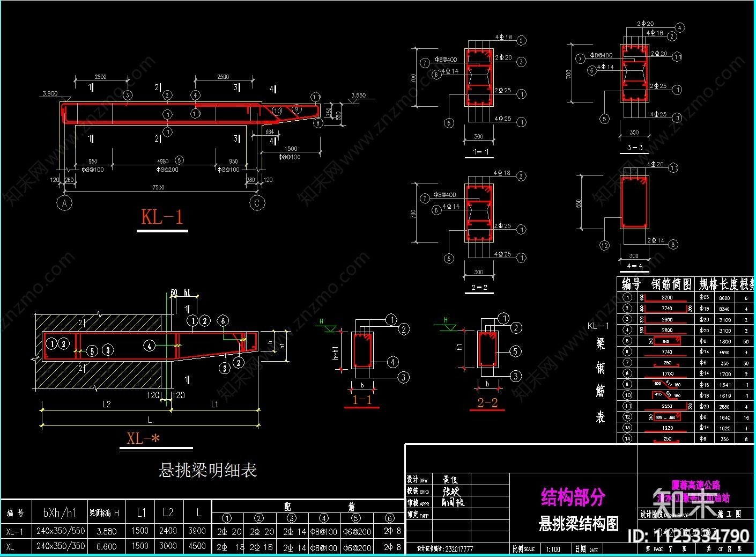Click the 配筋 reinforcement header

[320, 506]
